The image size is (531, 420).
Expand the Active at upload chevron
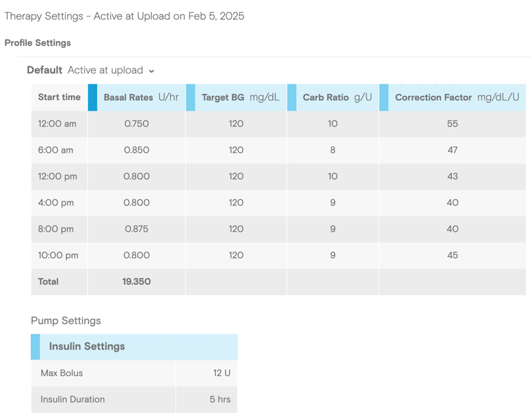coord(151,71)
